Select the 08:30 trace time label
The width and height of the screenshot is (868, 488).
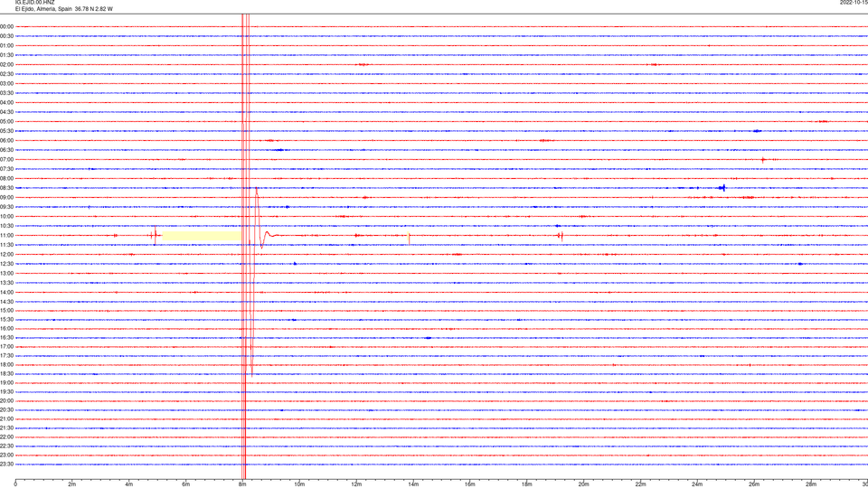(x=6, y=188)
